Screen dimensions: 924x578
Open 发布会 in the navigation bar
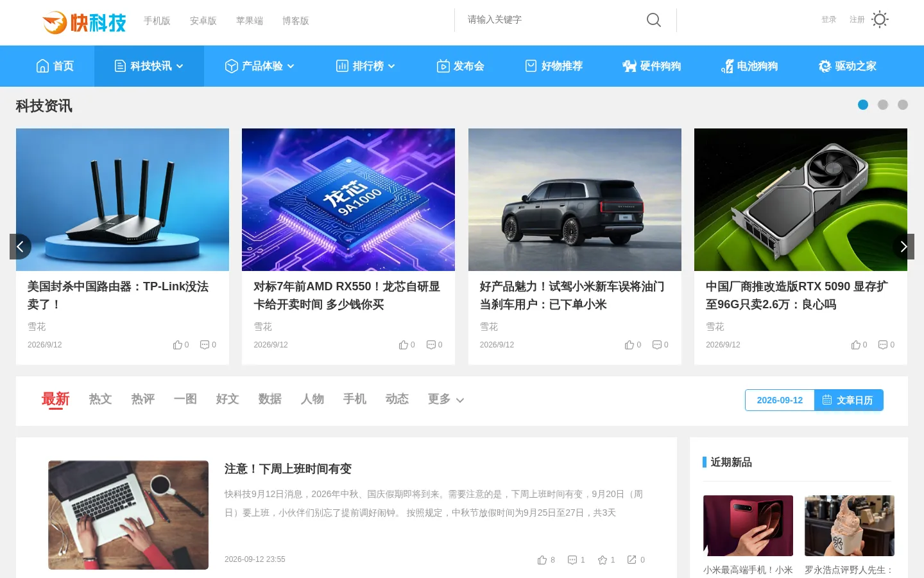461,66
